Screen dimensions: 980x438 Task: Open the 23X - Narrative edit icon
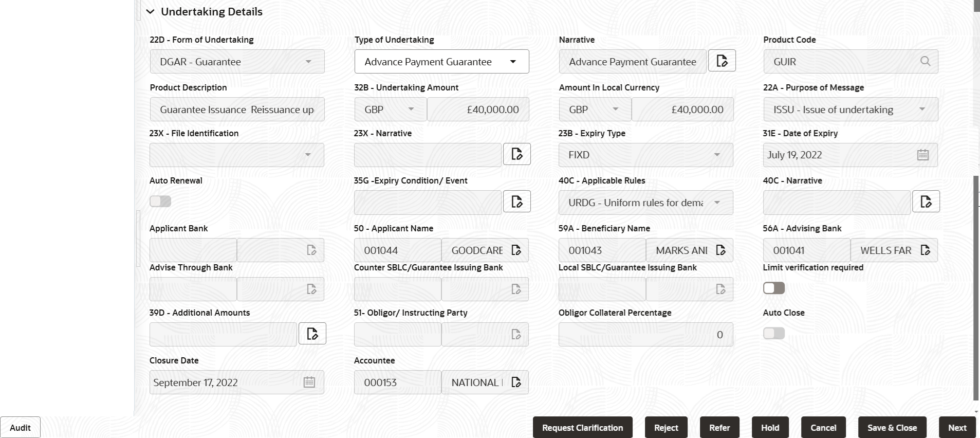pyautogui.click(x=516, y=154)
